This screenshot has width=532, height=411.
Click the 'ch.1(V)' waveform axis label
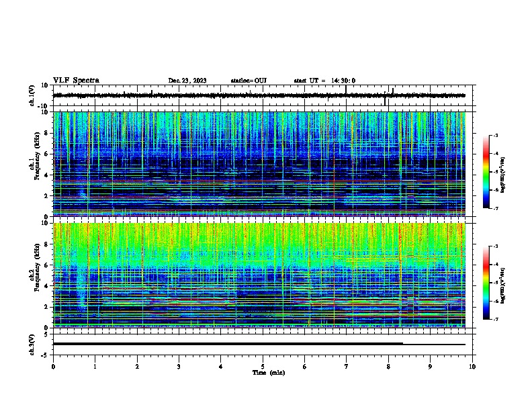tap(32, 95)
